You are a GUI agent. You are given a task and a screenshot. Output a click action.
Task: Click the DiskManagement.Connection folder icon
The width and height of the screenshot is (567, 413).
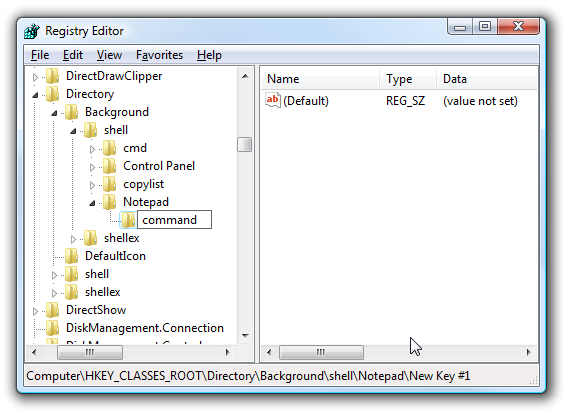tap(53, 328)
